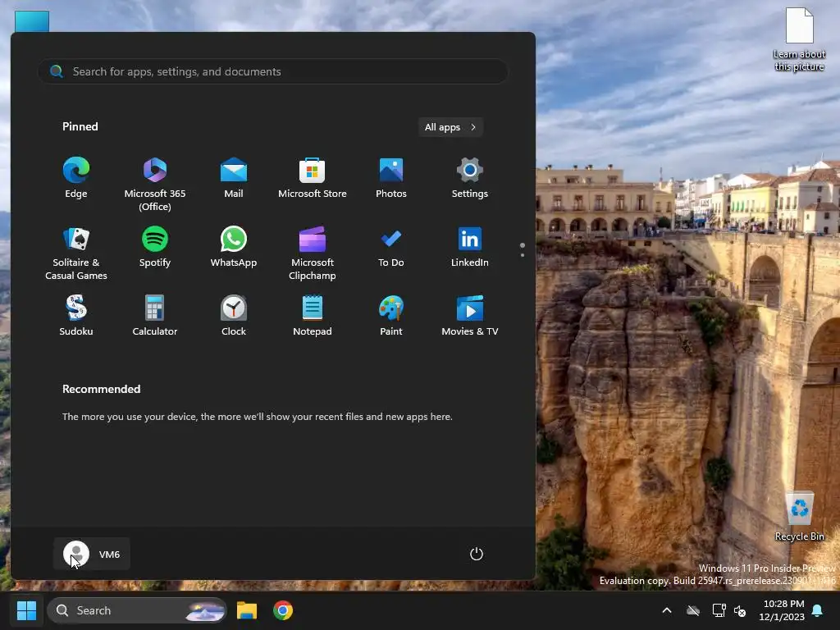Open notifications bell icon
Screen dimensions: 840x630
[818, 610]
